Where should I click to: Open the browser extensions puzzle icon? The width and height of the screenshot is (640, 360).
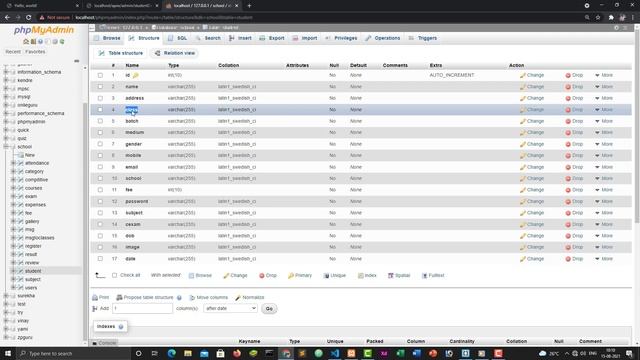coord(611,18)
